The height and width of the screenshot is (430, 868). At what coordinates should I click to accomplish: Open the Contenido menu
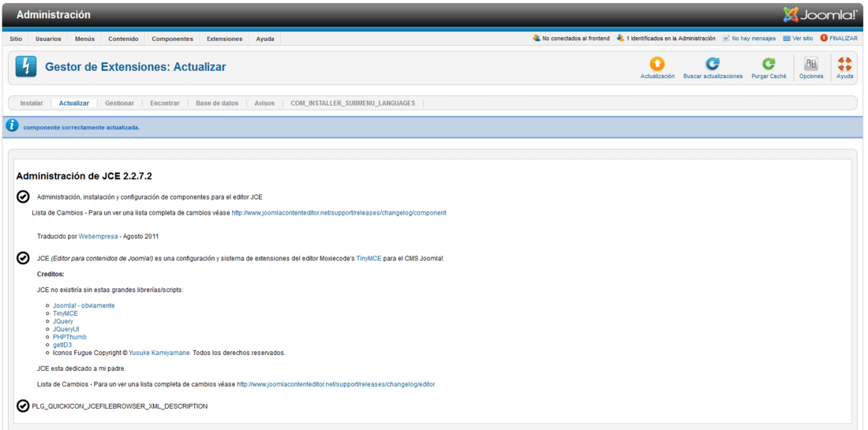coord(123,39)
